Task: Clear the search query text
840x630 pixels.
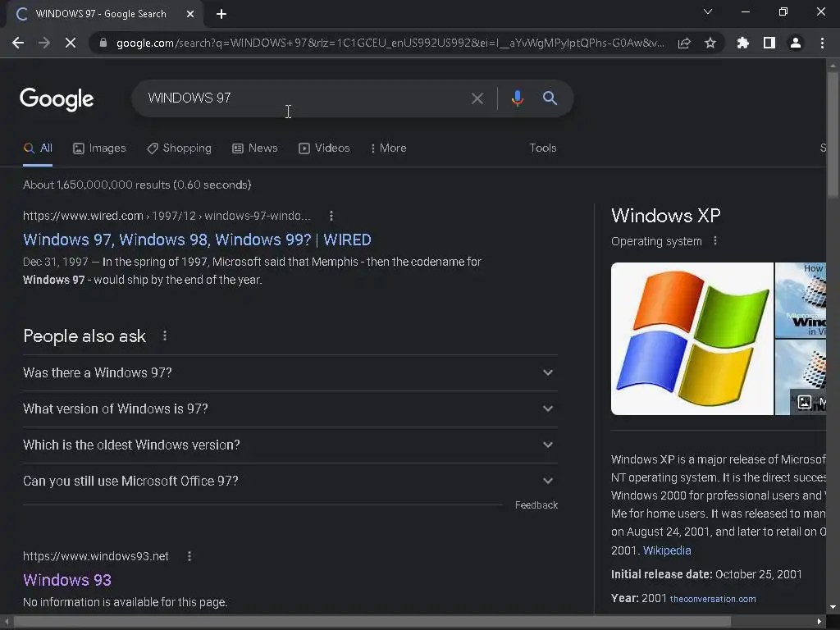Action: pos(477,98)
